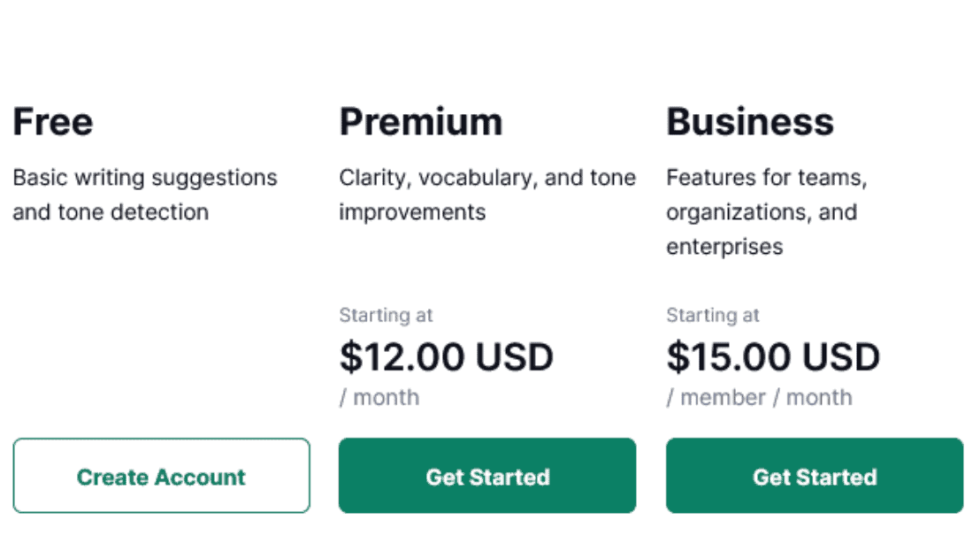Select the Premium plan heading
The width and height of the screenshot is (980, 543).
point(421,121)
